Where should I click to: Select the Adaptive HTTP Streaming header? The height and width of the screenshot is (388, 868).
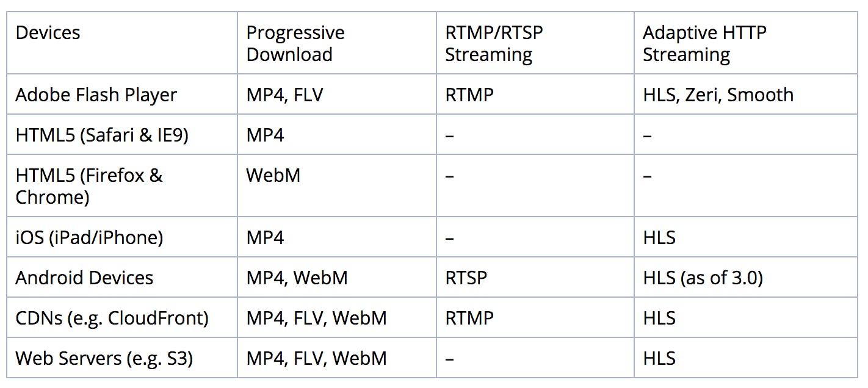click(x=746, y=43)
